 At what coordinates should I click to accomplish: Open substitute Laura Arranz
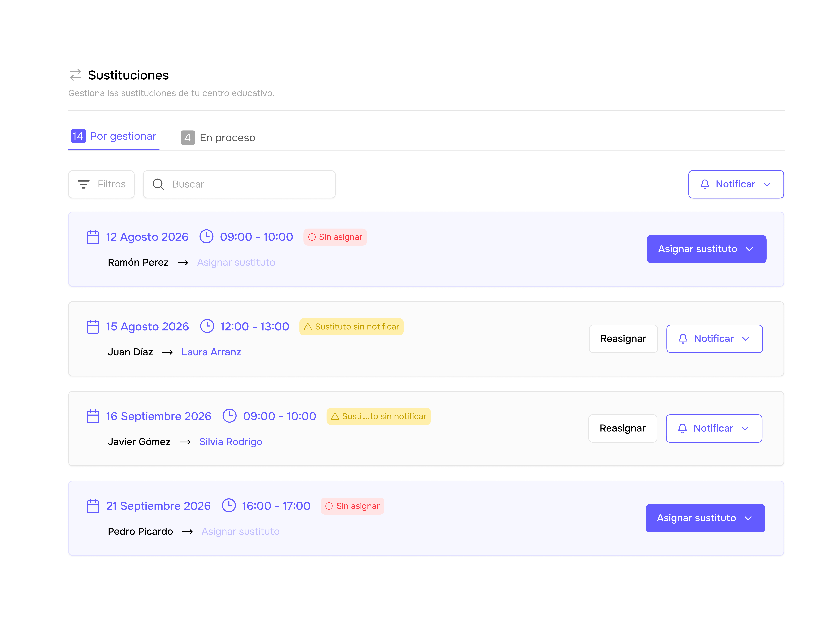(x=211, y=352)
